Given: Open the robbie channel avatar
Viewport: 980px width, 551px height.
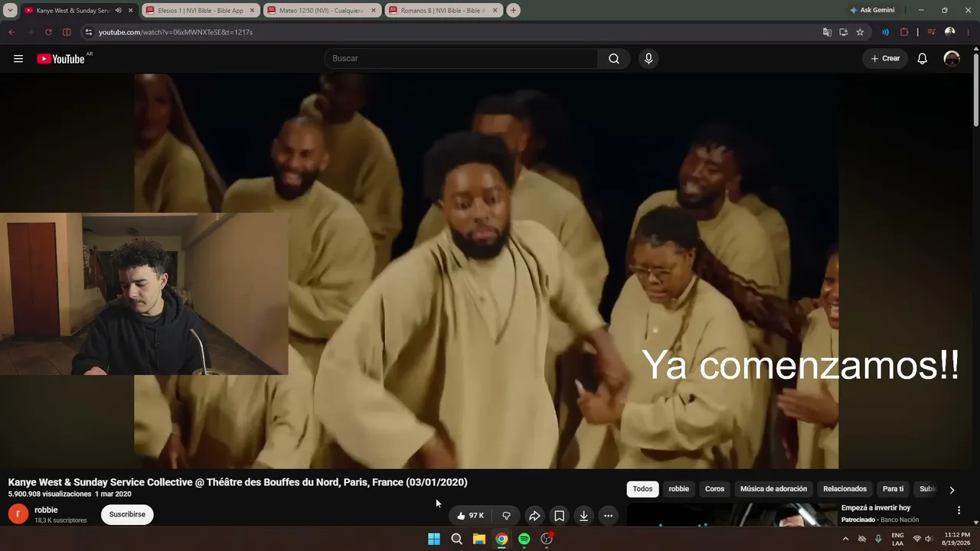Looking at the screenshot, I should (18, 514).
